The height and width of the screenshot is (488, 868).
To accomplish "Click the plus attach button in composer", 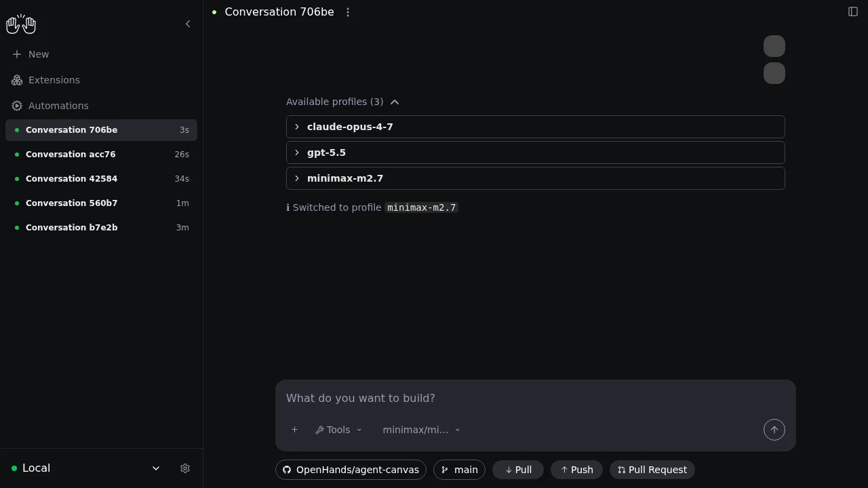I will coord(294,430).
